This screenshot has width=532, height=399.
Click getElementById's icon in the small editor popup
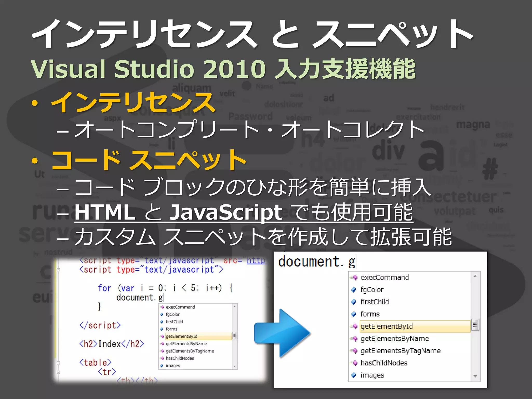[x=162, y=336]
